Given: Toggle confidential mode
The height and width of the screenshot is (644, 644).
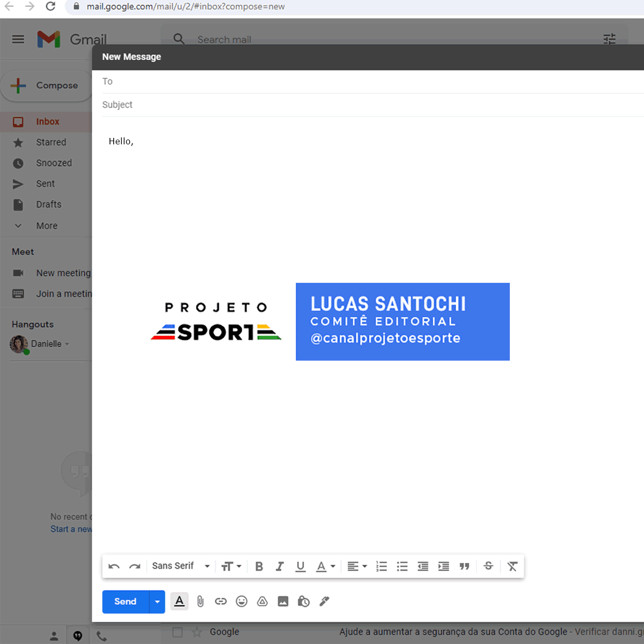Looking at the screenshot, I should tap(304, 602).
